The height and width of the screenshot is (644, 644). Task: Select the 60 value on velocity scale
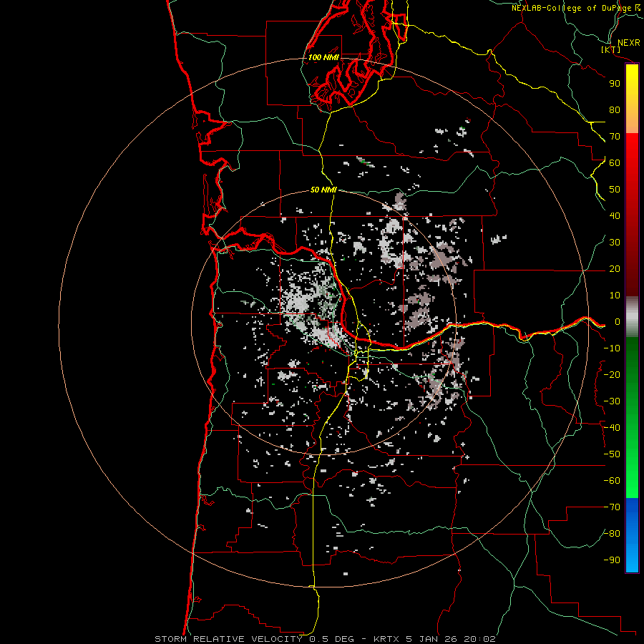tap(615, 162)
